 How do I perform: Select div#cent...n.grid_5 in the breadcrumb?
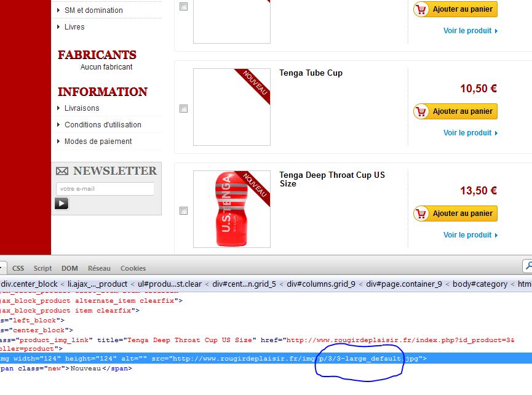pos(244,284)
